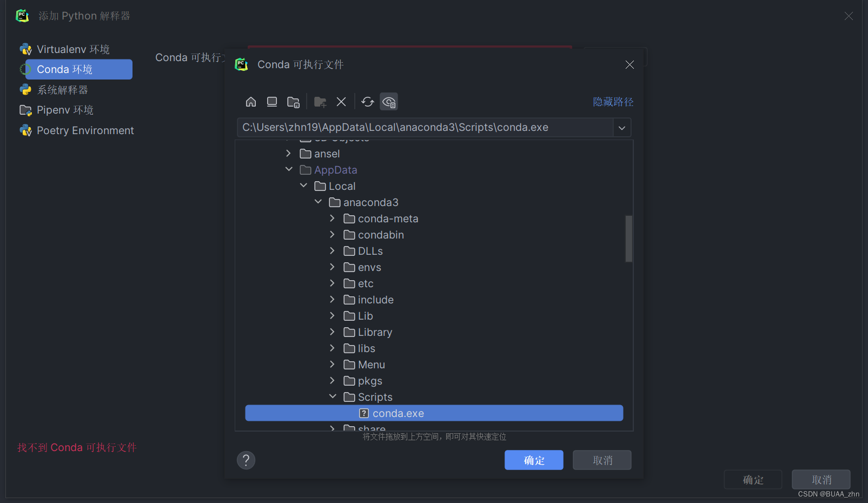Click the file chooser vertical scrollbar

click(x=628, y=239)
